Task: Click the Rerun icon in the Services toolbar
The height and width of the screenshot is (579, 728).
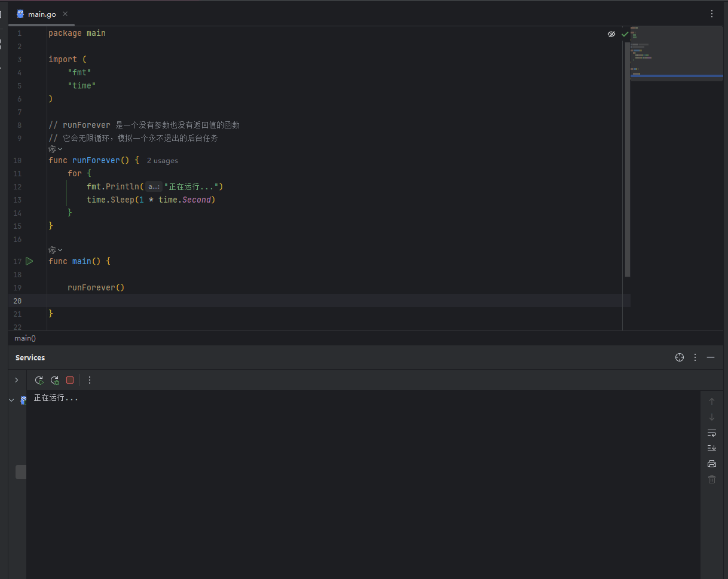Action: click(x=39, y=380)
